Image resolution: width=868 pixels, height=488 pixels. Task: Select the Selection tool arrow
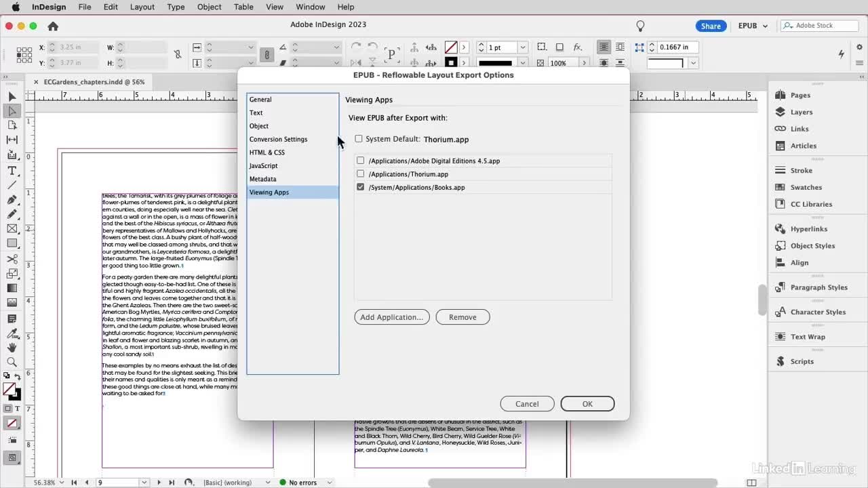click(x=12, y=97)
